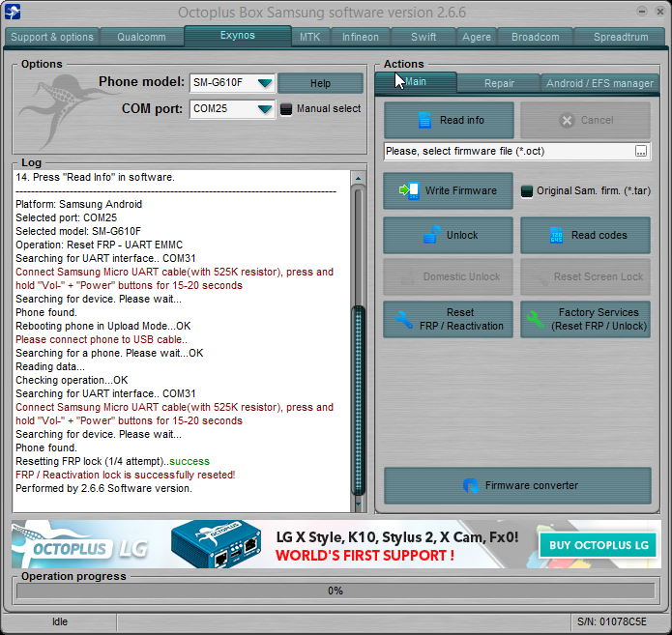Viewport: 672px width, 635px height.
Task: Open the Infineon tab
Action: 361,37
